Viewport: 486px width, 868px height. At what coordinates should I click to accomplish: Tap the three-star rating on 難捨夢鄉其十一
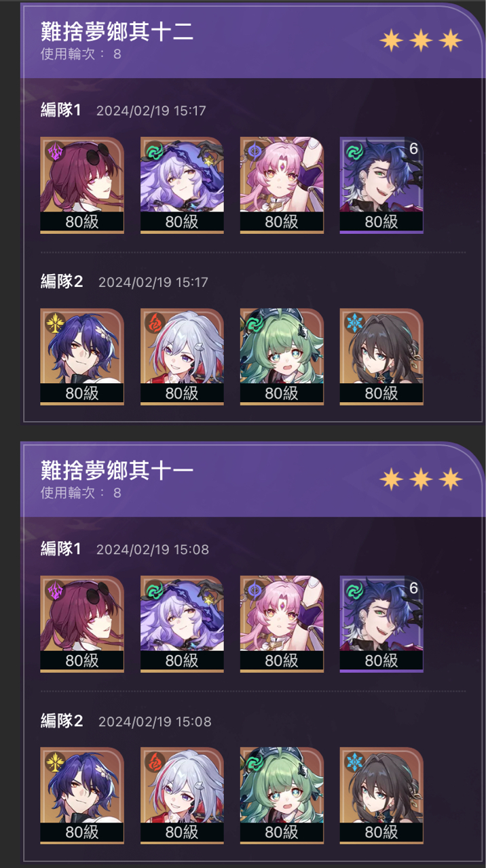pyautogui.click(x=421, y=479)
